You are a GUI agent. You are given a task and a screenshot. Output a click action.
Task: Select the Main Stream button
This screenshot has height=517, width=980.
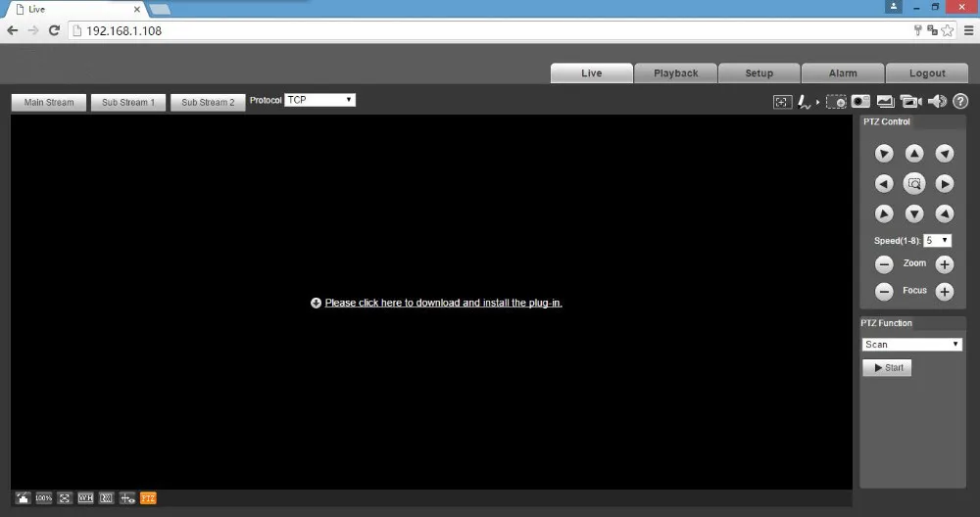coord(49,103)
